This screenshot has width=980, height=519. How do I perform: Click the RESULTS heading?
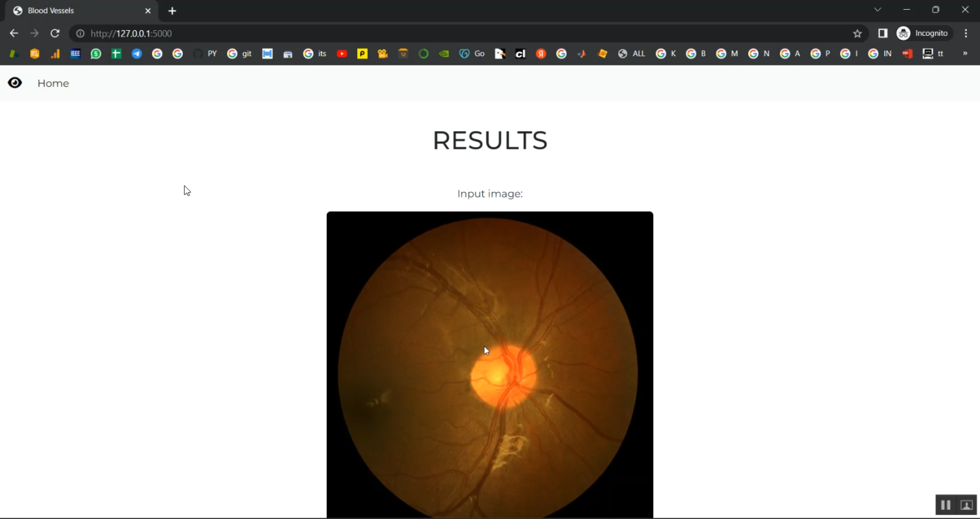pos(490,141)
